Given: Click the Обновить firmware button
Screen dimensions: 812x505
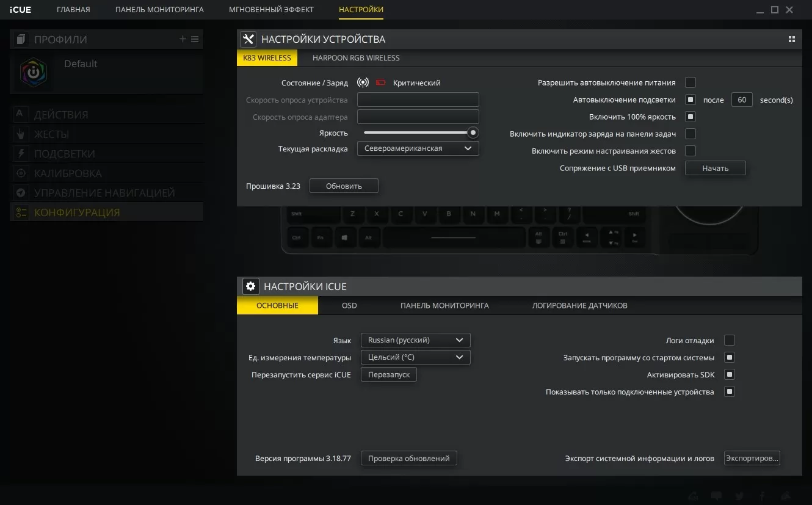Looking at the screenshot, I should coord(344,186).
